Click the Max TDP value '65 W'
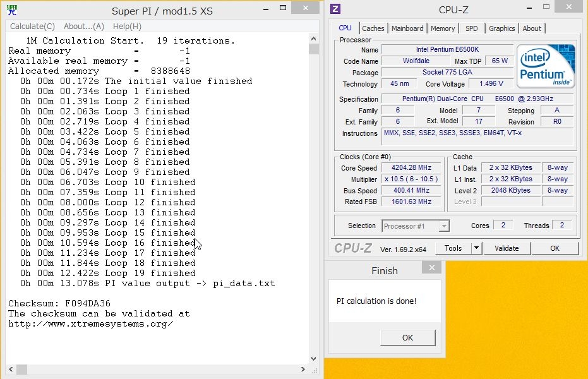Image resolution: width=588 pixels, height=379 pixels. click(500, 61)
